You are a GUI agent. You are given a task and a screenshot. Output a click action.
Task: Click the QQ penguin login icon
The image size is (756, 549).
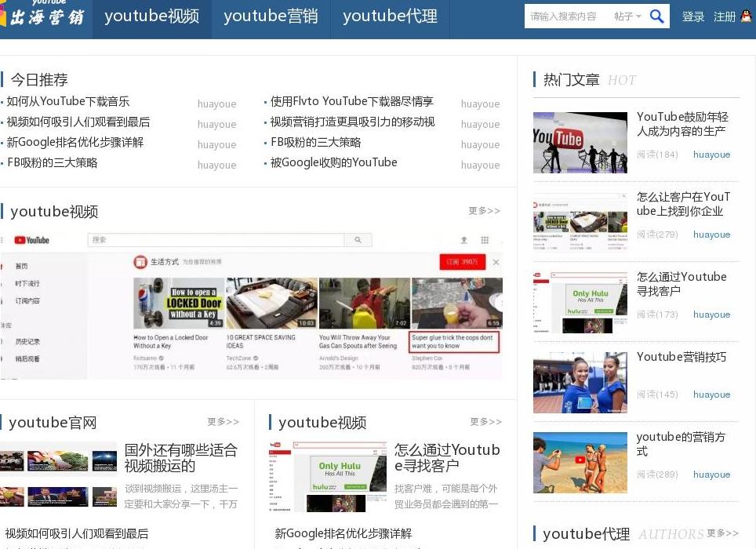(x=747, y=16)
